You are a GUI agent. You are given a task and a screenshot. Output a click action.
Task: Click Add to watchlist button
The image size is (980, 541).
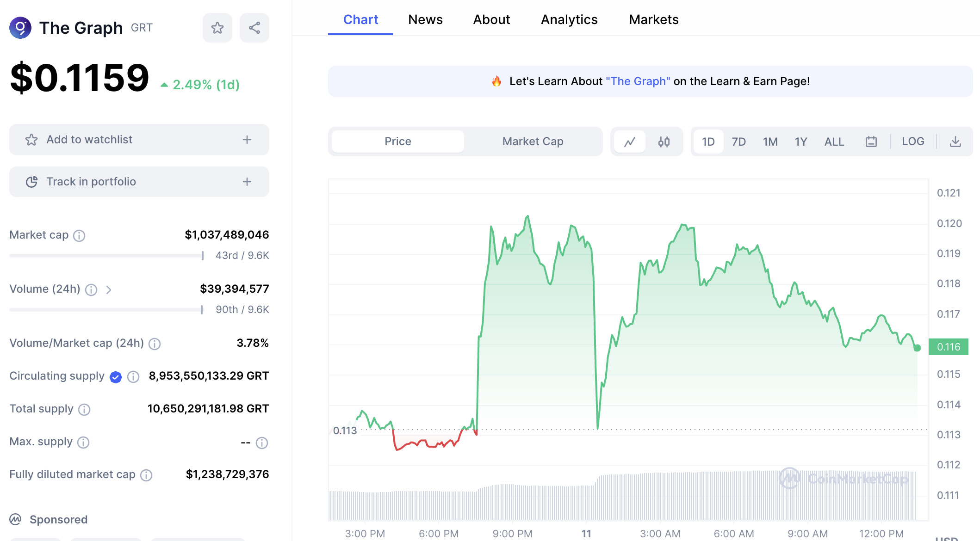(139, 140)
